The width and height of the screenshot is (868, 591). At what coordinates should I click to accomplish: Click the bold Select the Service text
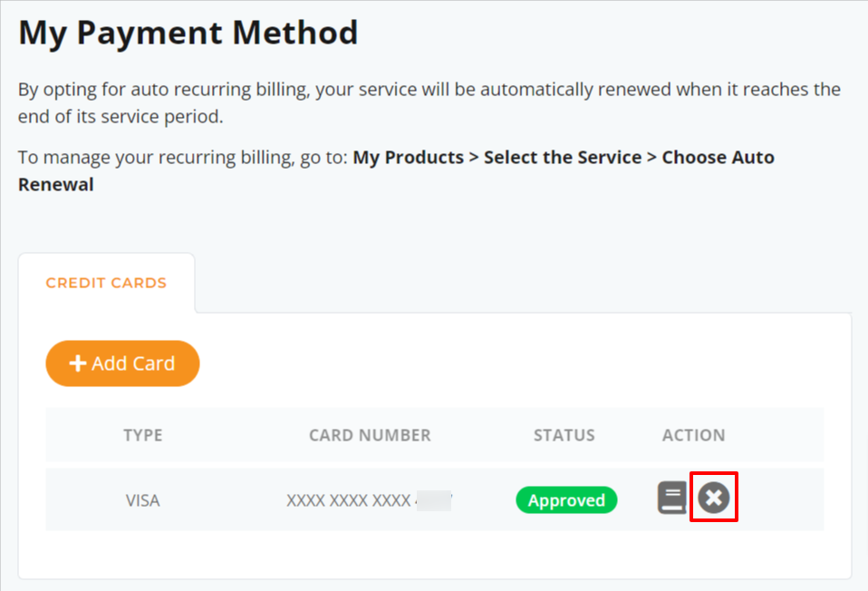tap(563, 158)
